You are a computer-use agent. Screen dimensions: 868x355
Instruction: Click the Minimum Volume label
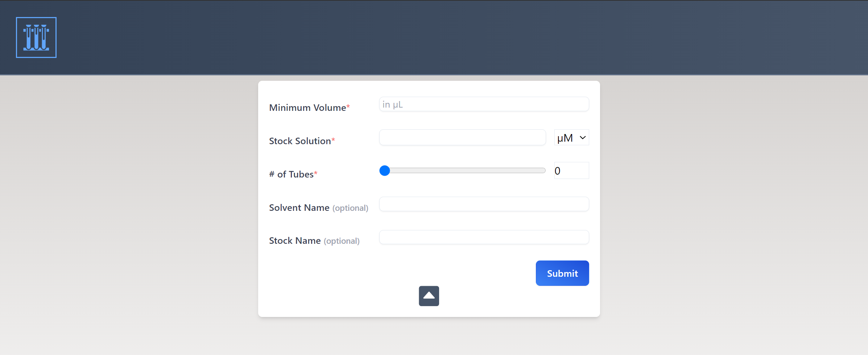tap(307, 108)
